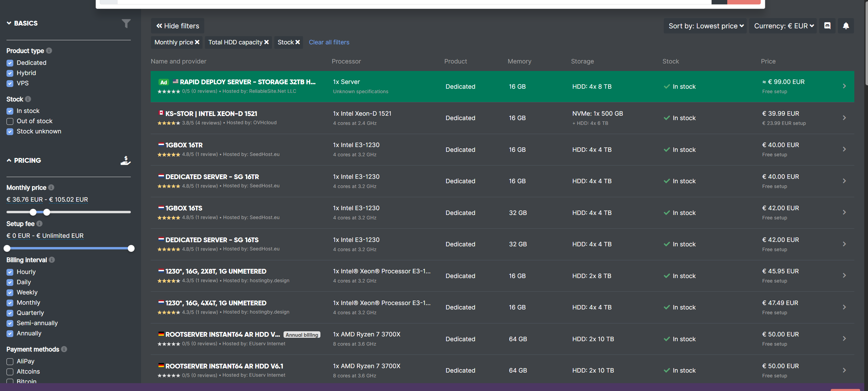
Task: Open 1GBOX 16TR server listing
Action: (184, 145)
